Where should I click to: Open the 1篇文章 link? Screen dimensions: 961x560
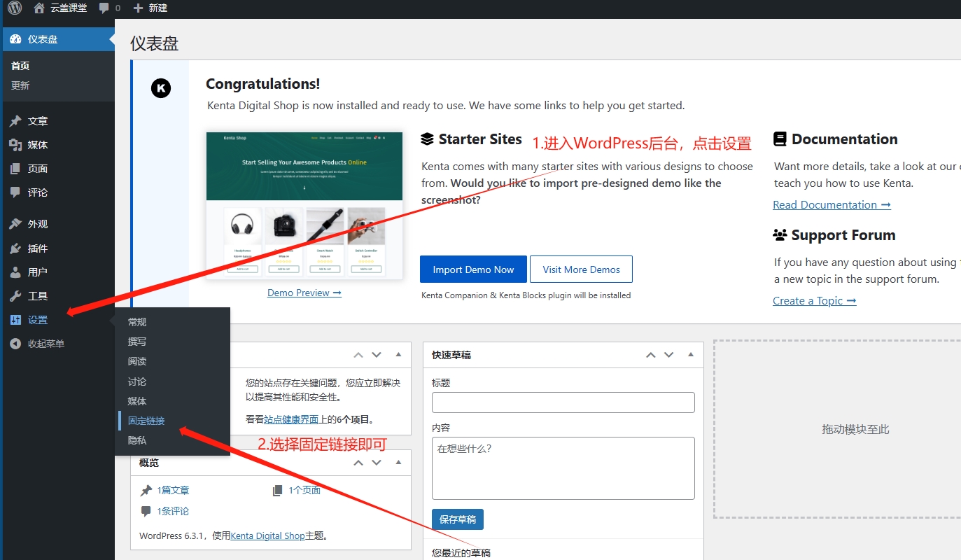[173, 490]
